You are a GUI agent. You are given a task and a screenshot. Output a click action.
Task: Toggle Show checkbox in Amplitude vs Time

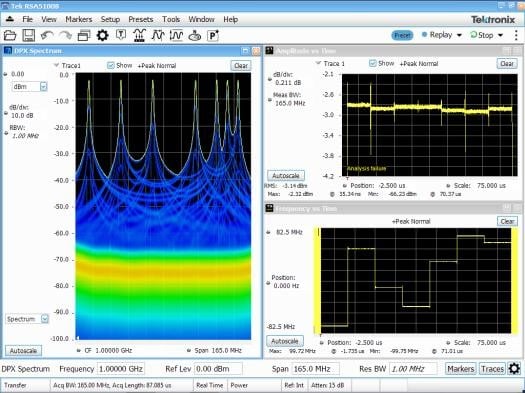372,63
